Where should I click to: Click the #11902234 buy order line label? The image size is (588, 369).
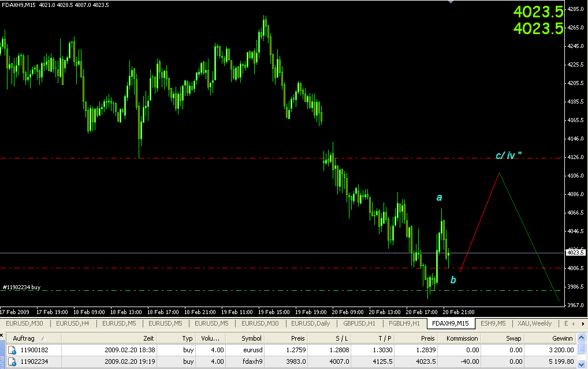click(22, 287)
